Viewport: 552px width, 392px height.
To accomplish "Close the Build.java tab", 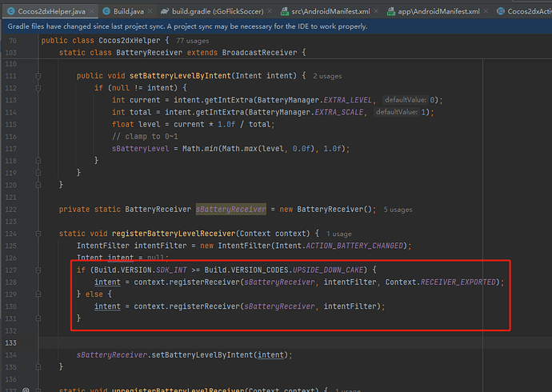I will coord(150,12).
